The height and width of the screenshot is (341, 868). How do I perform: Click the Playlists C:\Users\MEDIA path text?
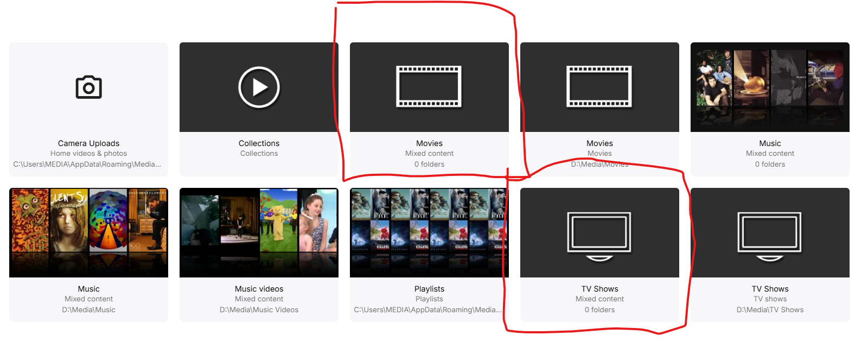pos(428,310)
